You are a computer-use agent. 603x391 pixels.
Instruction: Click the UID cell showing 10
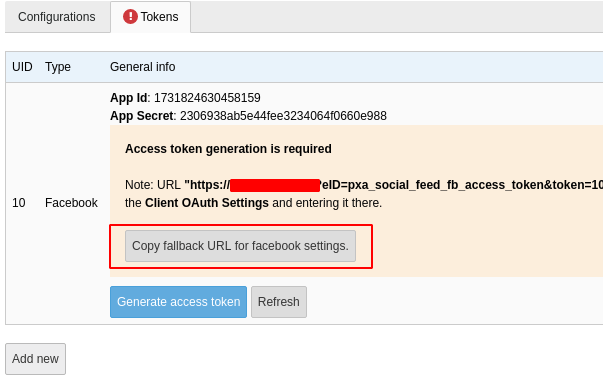pos(19,203)
